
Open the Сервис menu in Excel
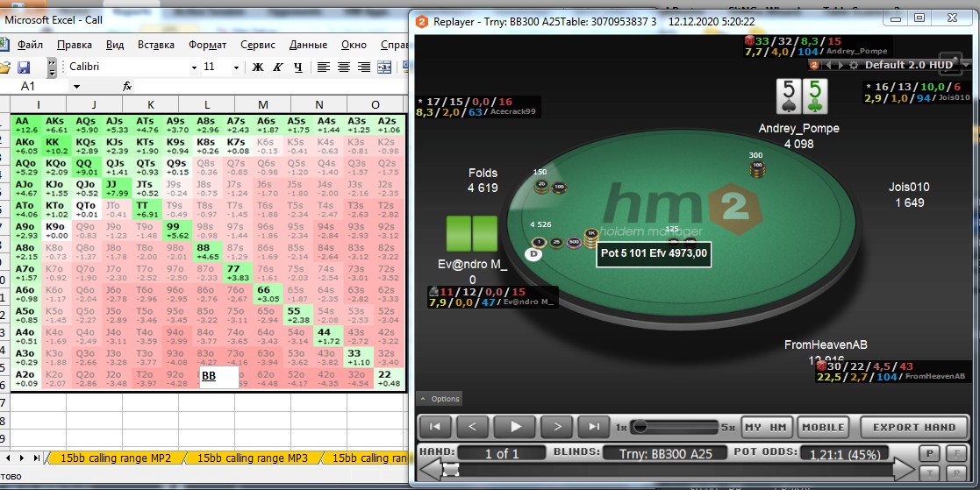coord(257,45)
